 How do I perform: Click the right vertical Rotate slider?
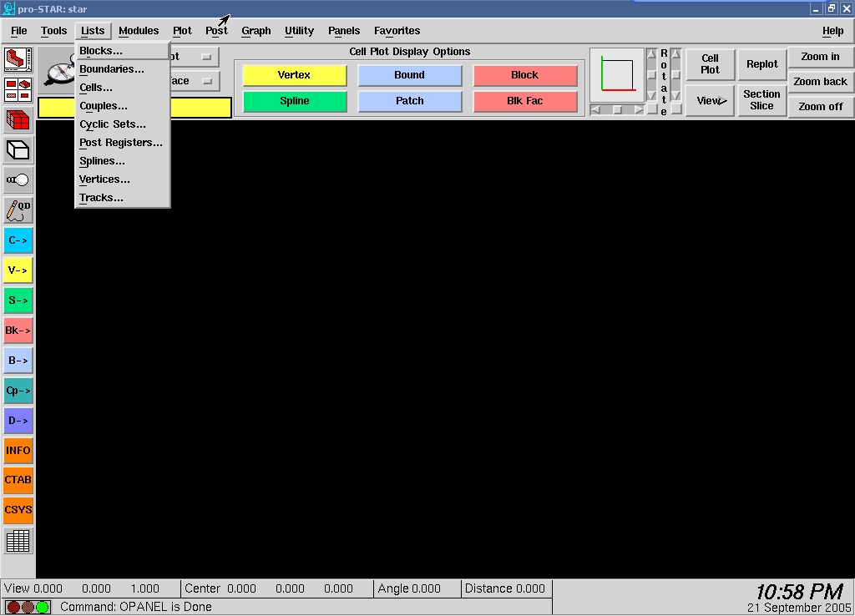676,75
